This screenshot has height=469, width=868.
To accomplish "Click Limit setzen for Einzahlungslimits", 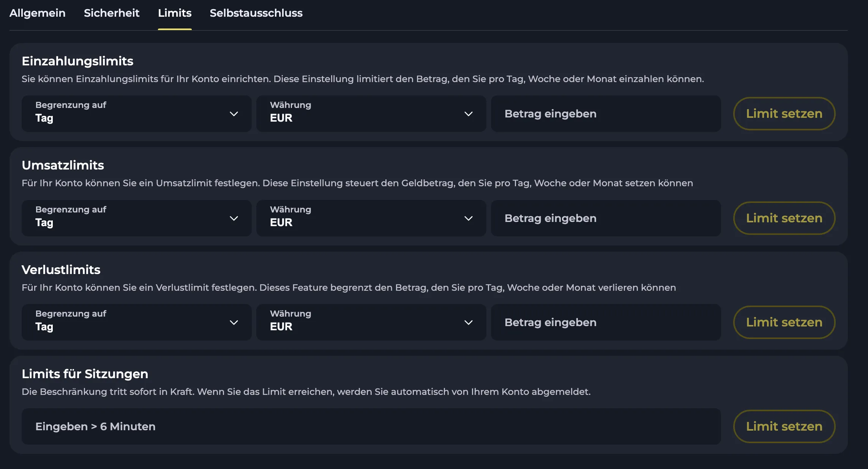I will point(784,113).
